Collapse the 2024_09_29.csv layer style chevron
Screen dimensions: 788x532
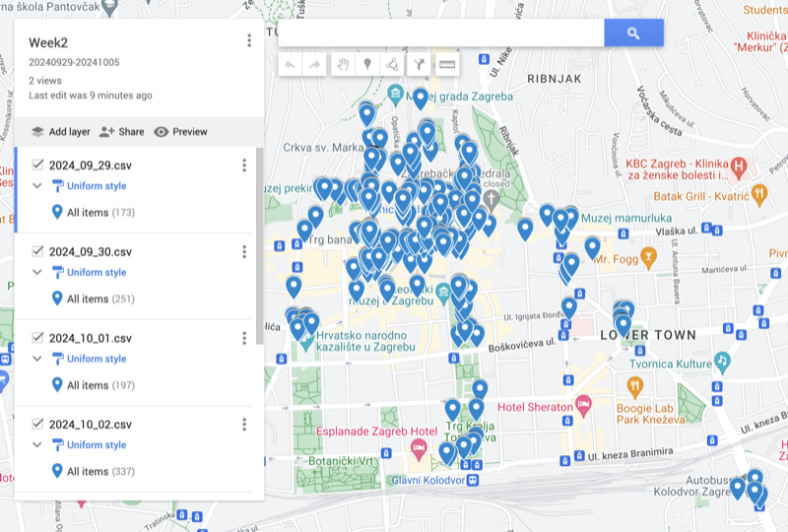tap(37, 186)
